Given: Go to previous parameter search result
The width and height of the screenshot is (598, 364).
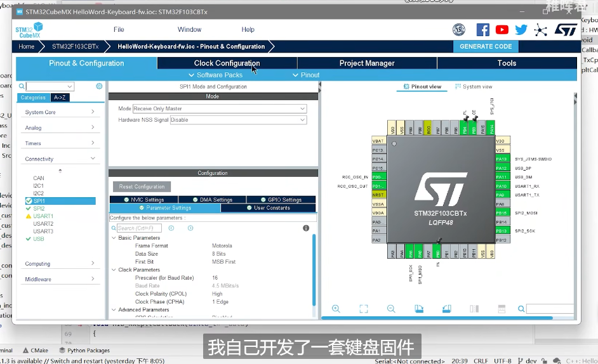Looking at the screenshot, I should 171,228.
